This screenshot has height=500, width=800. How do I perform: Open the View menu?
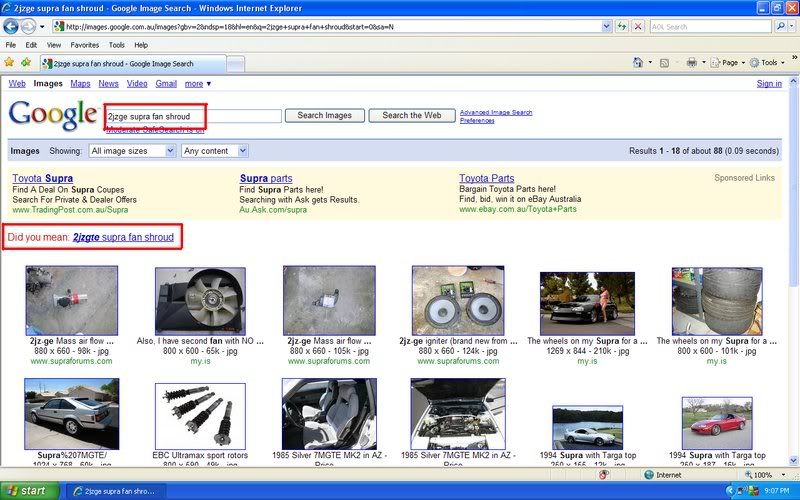54,45
